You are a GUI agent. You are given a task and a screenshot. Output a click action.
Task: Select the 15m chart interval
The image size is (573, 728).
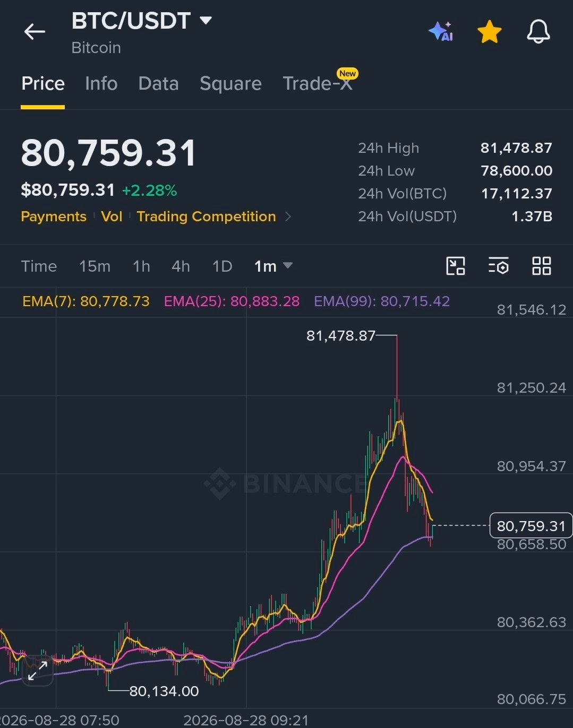tap(95, 266)
